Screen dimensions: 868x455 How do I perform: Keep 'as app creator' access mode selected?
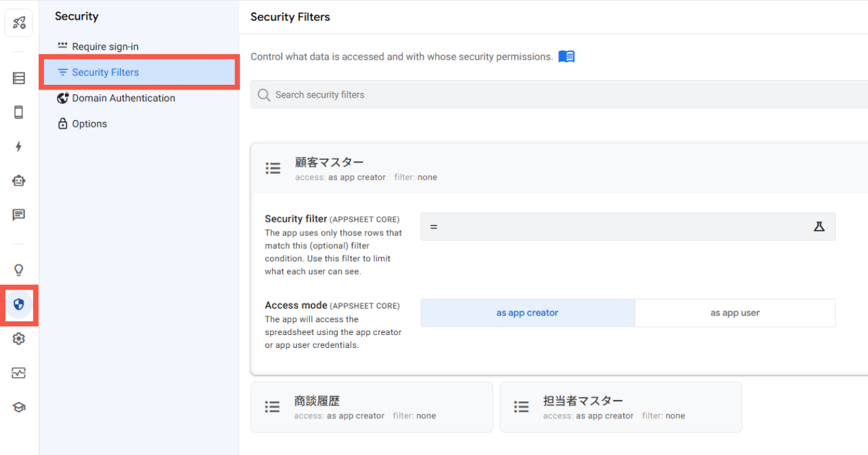527,313
